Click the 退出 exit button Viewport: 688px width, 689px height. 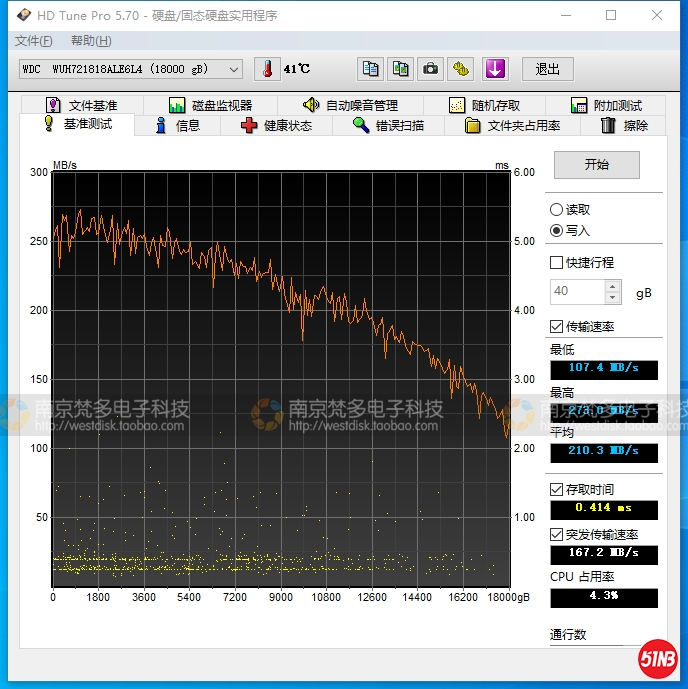[x=547, y=69]
